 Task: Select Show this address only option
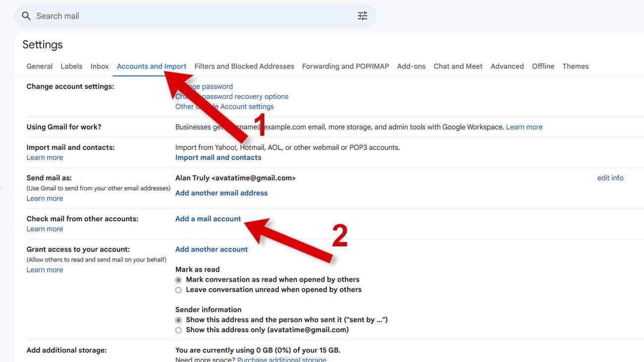coord(178,330)
